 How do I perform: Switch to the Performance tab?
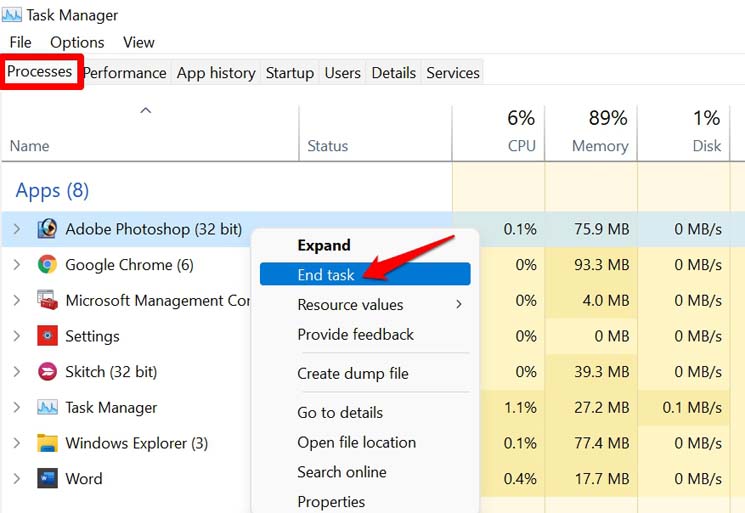coord(125,73)
